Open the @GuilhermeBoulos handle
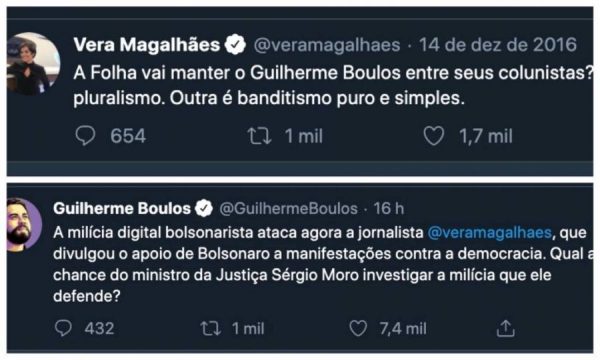Screen dimensions: 600x360 pyautogui.click(x=289, y=209)
